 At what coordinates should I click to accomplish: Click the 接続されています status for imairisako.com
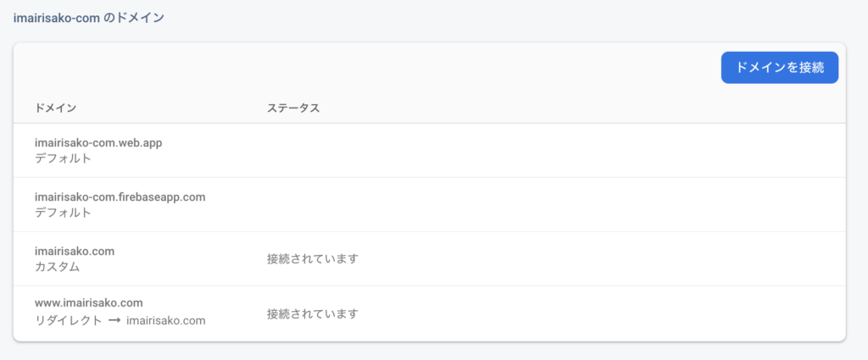[313, 259]
